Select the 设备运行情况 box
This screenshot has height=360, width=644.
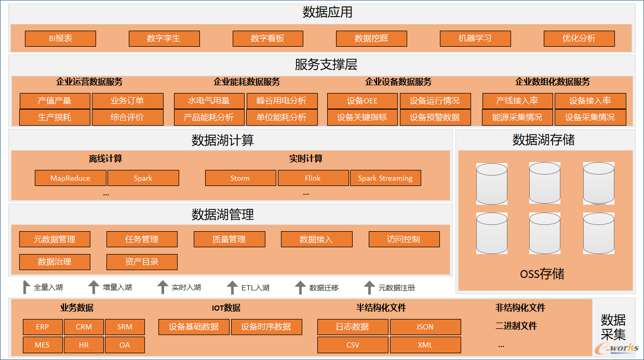435,101
